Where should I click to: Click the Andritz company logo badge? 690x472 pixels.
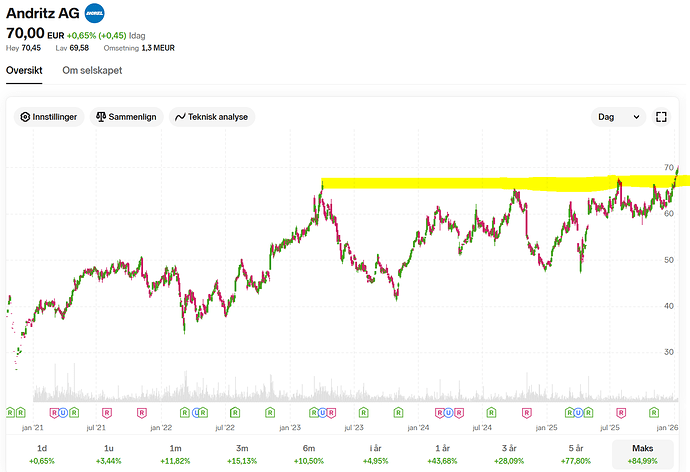[x=95, y=14]
